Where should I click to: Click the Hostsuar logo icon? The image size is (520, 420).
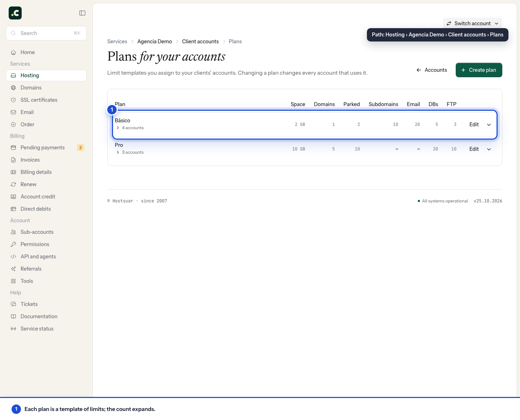click(15, 13)
